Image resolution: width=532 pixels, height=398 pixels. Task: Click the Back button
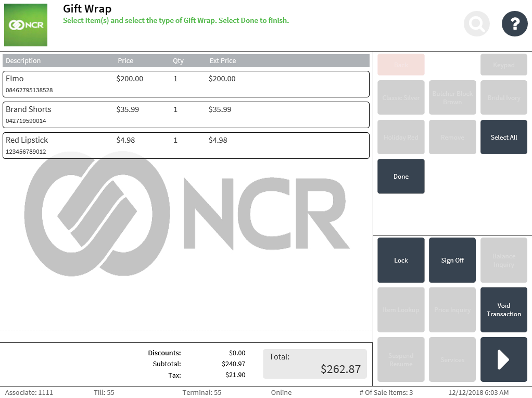[x=401, y=65]
